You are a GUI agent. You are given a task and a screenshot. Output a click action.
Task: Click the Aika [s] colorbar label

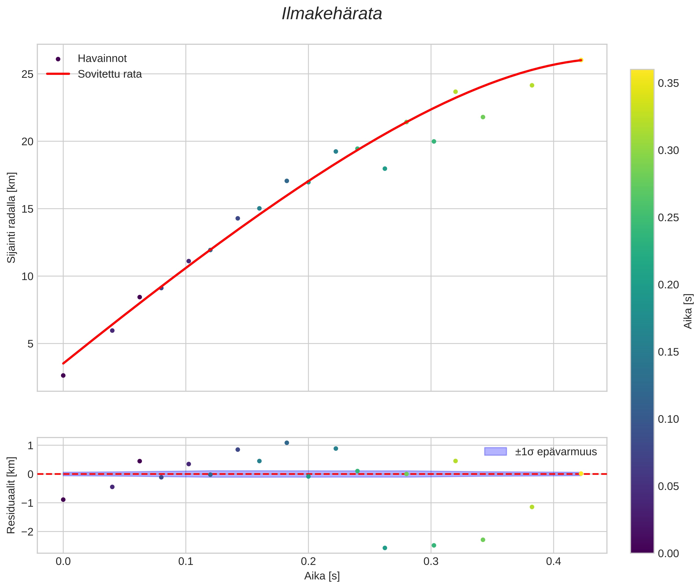(x=688, y=311)
